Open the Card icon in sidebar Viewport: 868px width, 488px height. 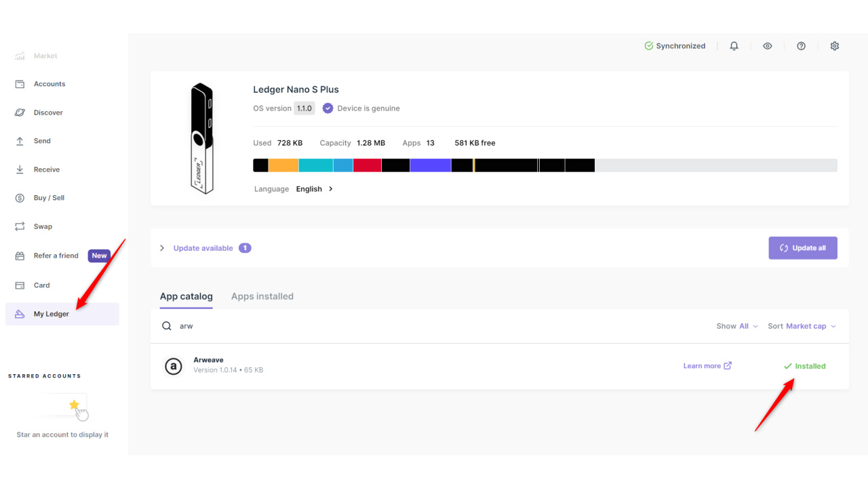click(20, 285)
